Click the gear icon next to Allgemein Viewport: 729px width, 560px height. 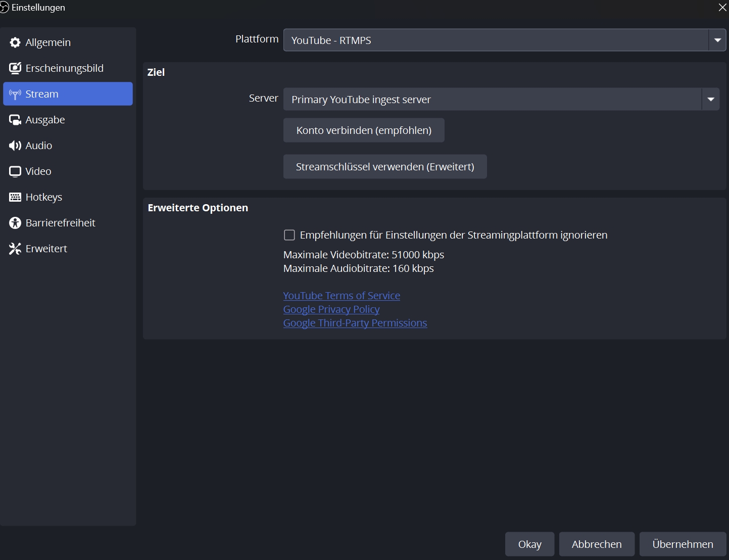tap(15, 42)
